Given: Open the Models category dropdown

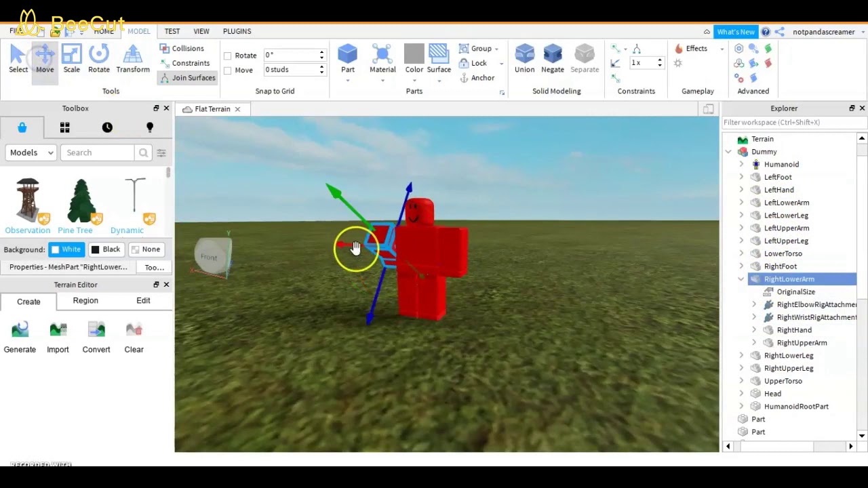Looking at the screenshot, I should point(31,152).
